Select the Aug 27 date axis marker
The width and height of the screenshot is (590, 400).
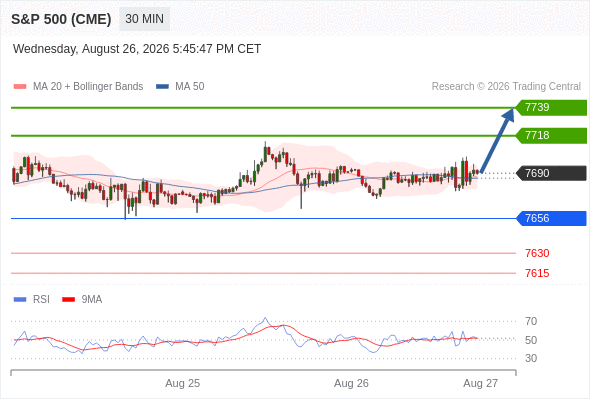pyautogui.click(x=481, y=383)
